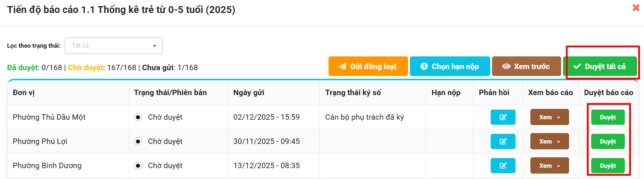Select radio button for Phường Phú Lợi
644x179 pixels.
(138, 141)
